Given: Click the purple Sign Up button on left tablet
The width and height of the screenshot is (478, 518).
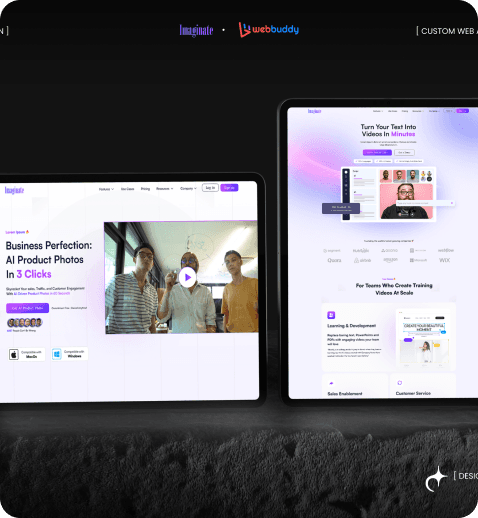Looking at the screenshot, I should click(x=229, y=188).
